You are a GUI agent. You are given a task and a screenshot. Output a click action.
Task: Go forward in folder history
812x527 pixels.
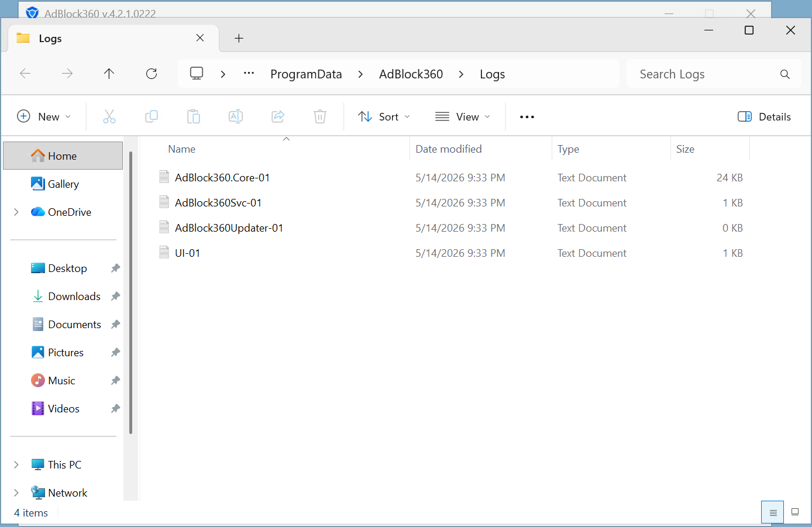67,74
